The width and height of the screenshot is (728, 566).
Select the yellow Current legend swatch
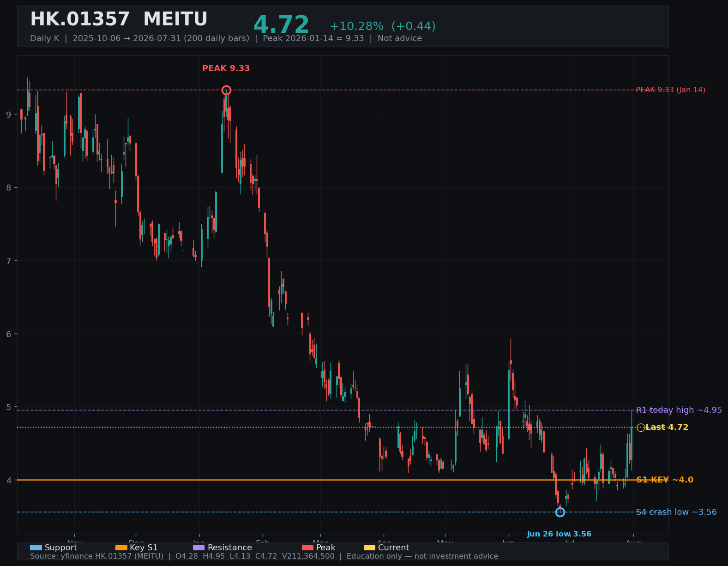370,548
